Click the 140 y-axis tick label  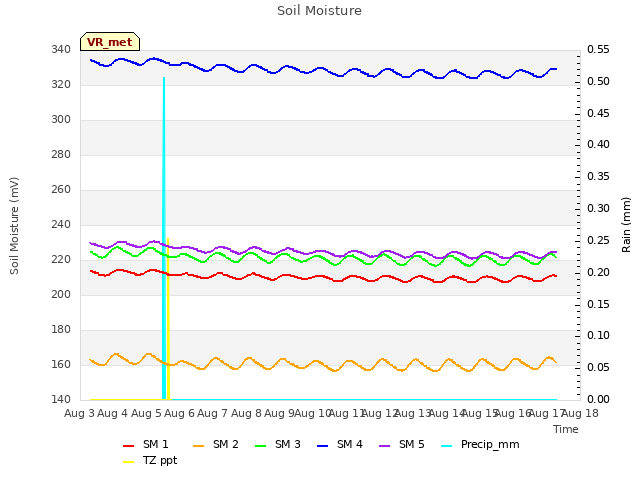[x=61, y=399]
